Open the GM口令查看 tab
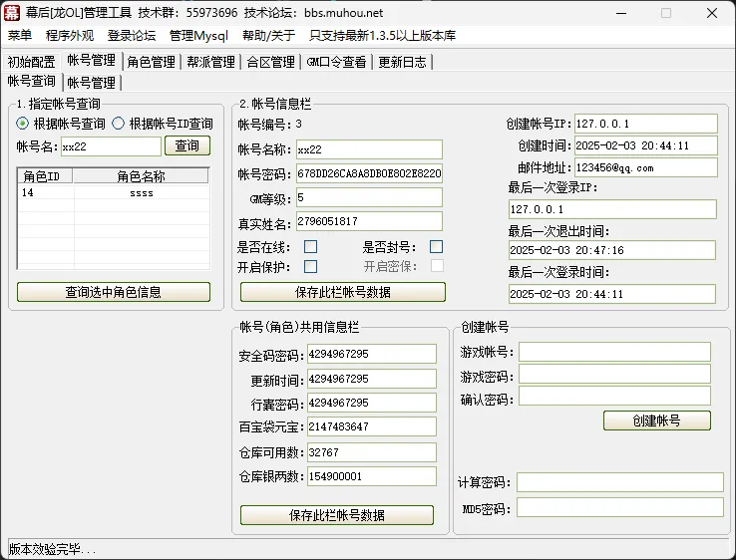Image resolution: width=736 pixels, height=560 pixels. pos(336,62)
